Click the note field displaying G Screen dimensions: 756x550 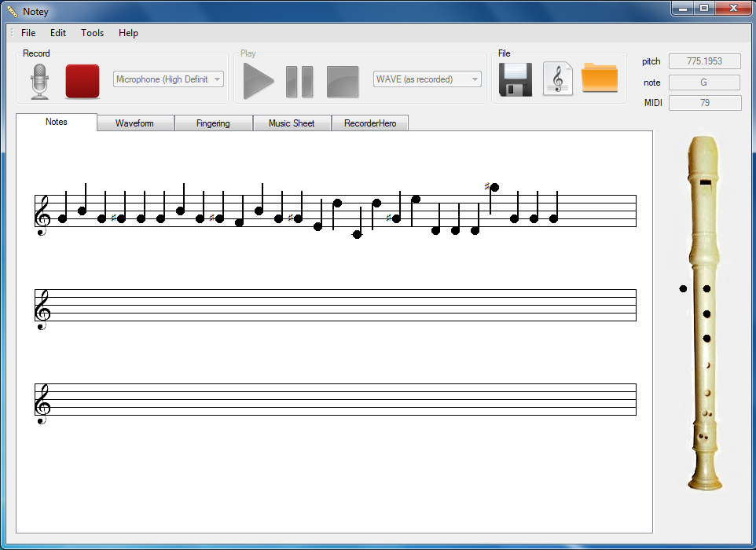[x=704, y=82]
